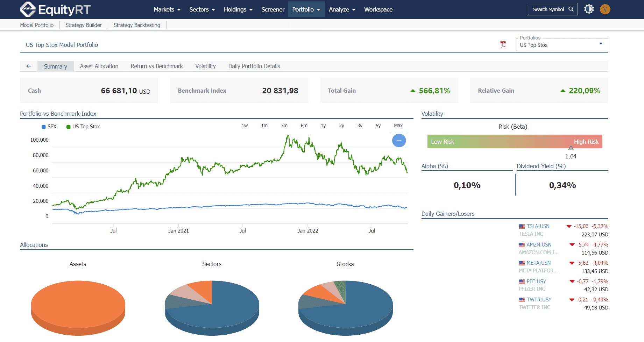Select the 1y time range

pos(323,126)
